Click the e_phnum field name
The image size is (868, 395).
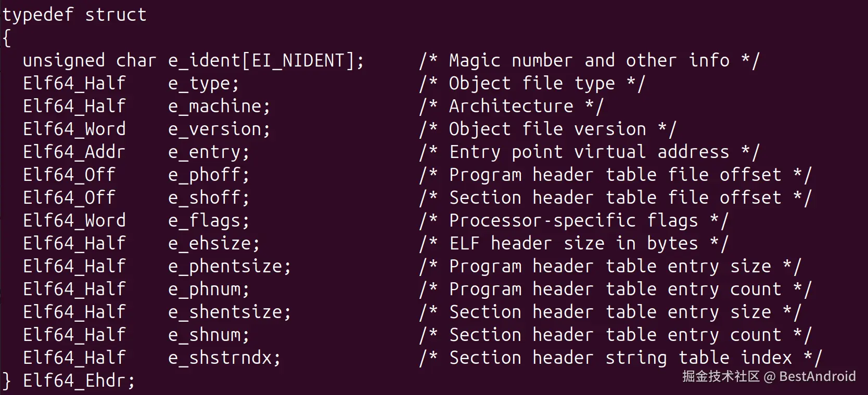[x=208, y=289]
